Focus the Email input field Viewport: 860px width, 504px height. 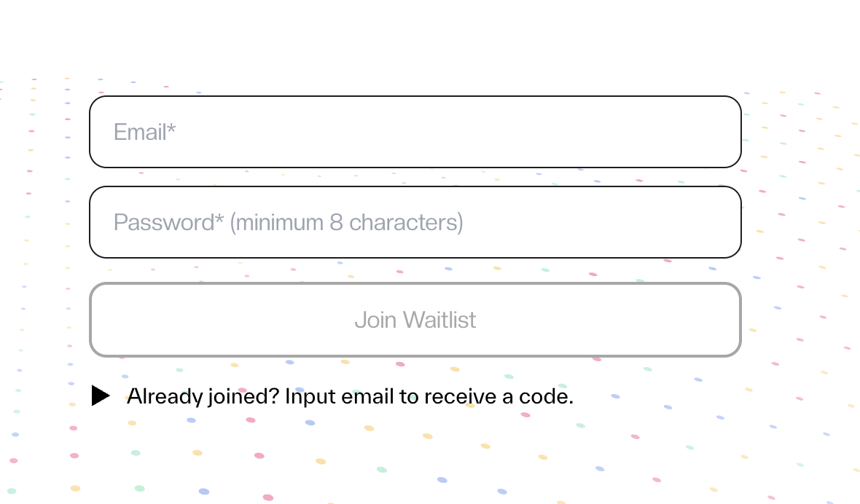[415, 132]
